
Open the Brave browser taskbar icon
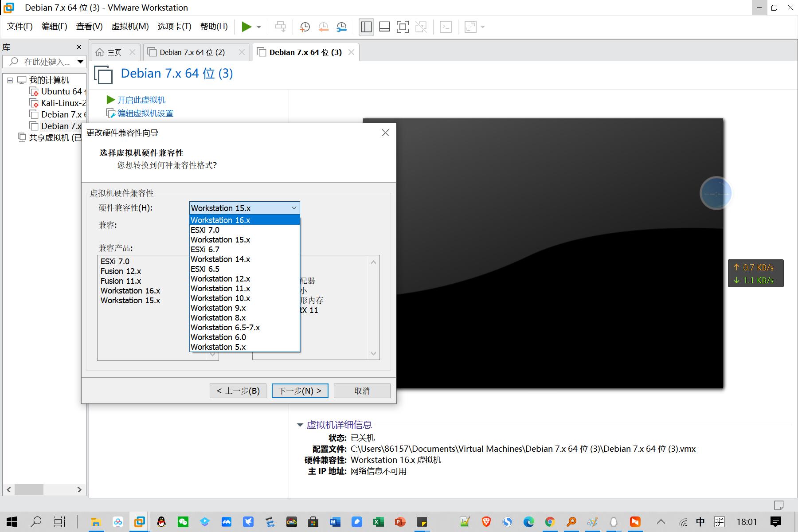point(486,522)
